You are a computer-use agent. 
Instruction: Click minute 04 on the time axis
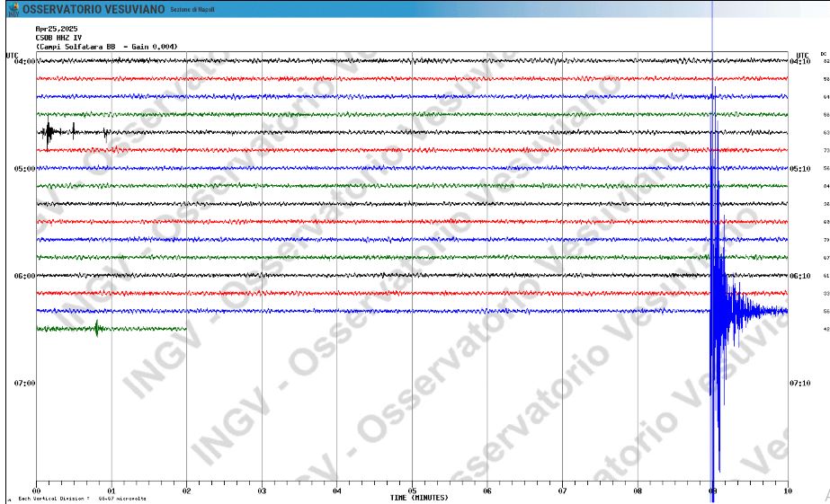pyautogui.click(x=337, y=491)
